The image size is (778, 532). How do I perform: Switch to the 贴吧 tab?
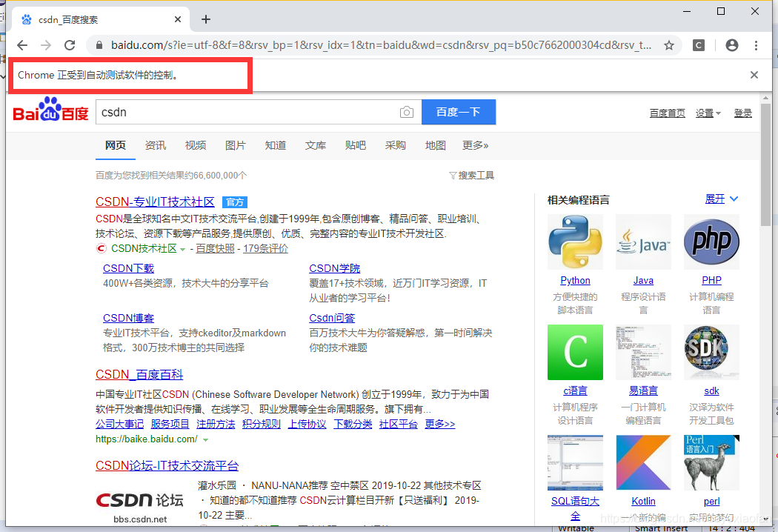[x=355, y=145]
